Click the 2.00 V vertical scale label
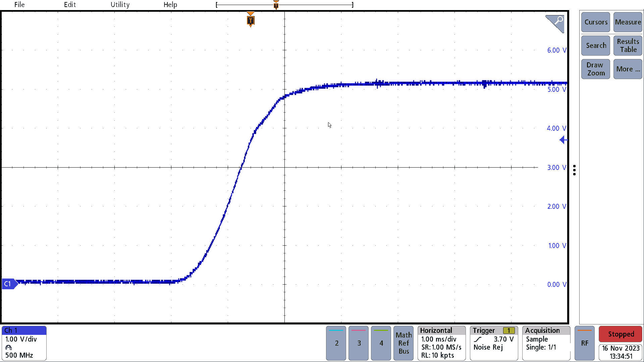This screenshot has width=644, height=362. (556, 206)
